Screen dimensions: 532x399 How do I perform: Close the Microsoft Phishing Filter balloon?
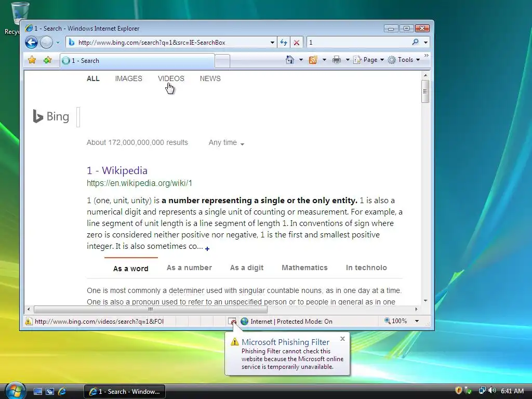pyautogui.click(x=343, y=339)
